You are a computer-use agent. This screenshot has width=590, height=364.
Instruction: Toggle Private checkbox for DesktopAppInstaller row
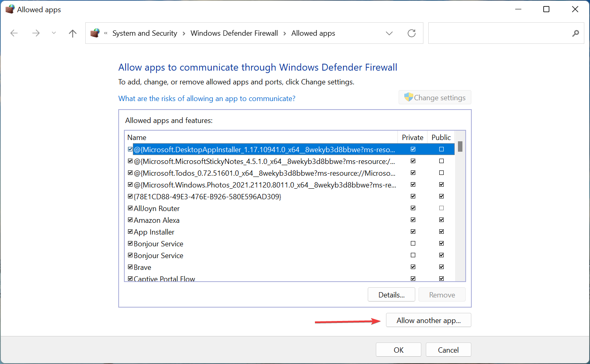coord(413,149)
